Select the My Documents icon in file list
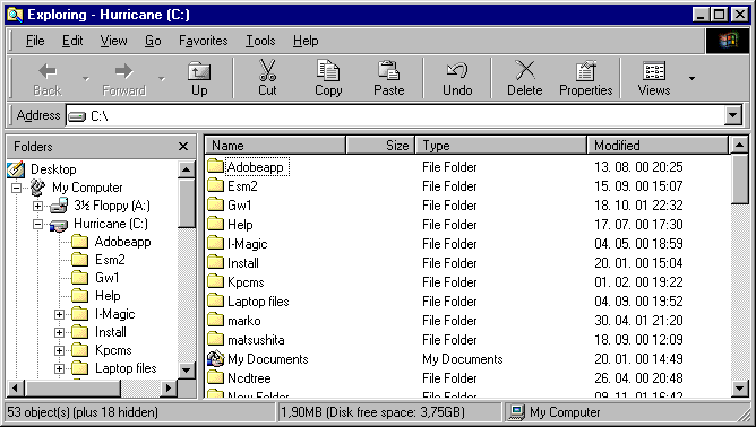 215,359
